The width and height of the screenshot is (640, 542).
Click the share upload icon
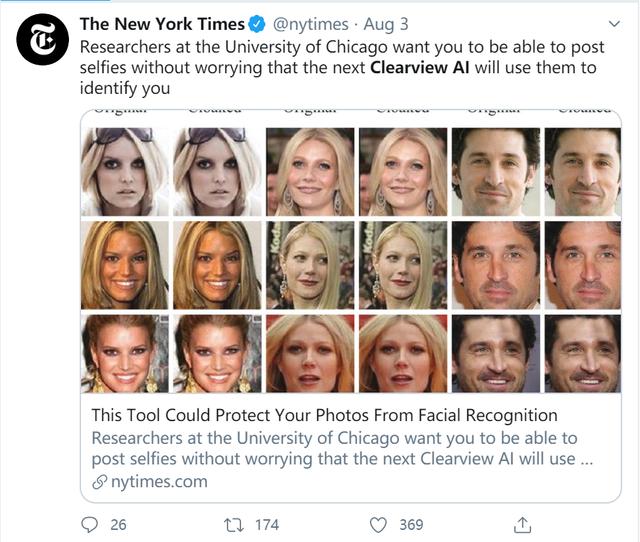pos(522,524)
